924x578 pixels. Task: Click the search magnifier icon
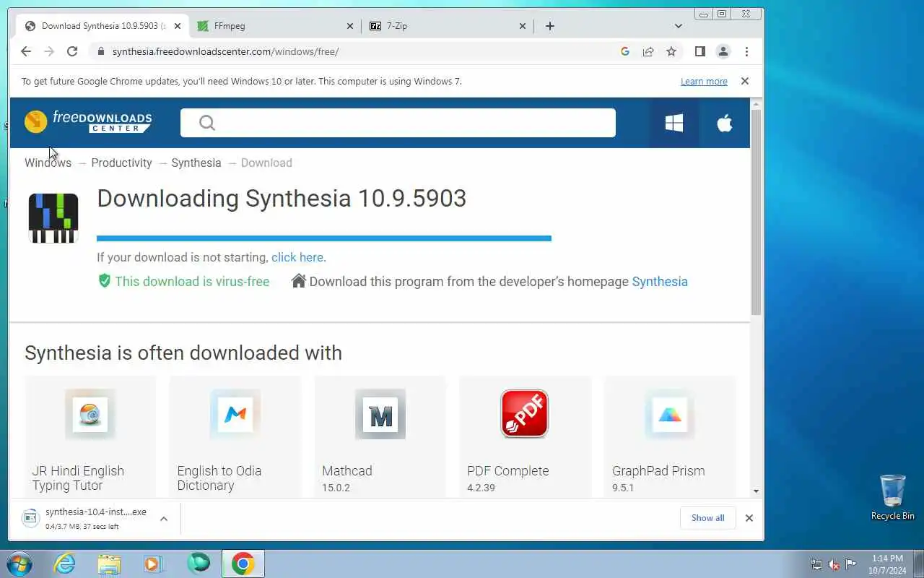207,123
